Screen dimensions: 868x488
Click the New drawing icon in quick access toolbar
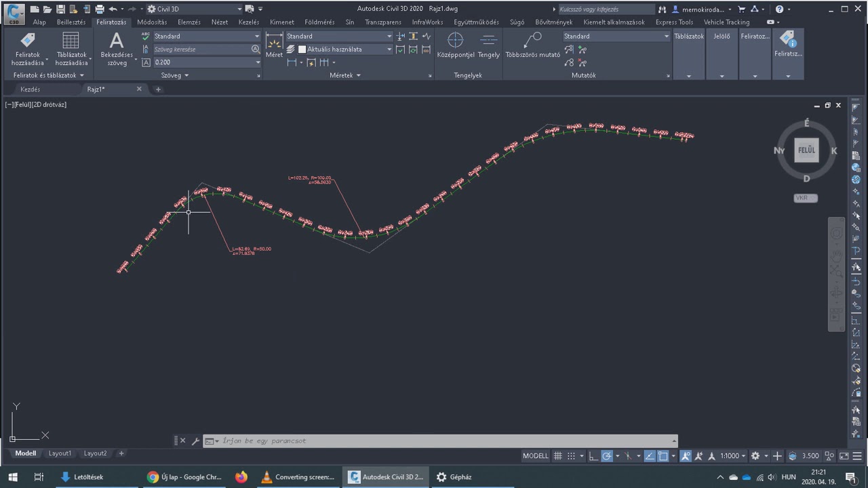click(34, 9)
